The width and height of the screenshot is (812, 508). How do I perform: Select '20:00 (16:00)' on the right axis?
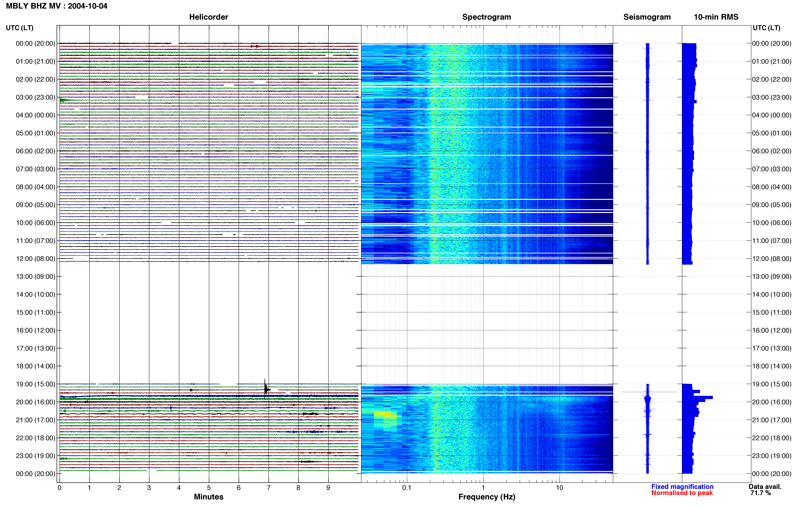(x=772, y=402)
